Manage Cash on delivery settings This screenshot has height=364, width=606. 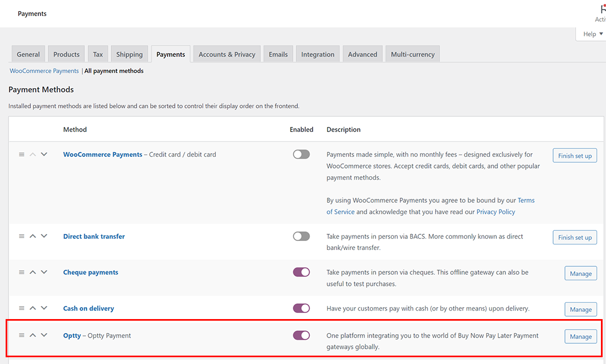point(581,309)
